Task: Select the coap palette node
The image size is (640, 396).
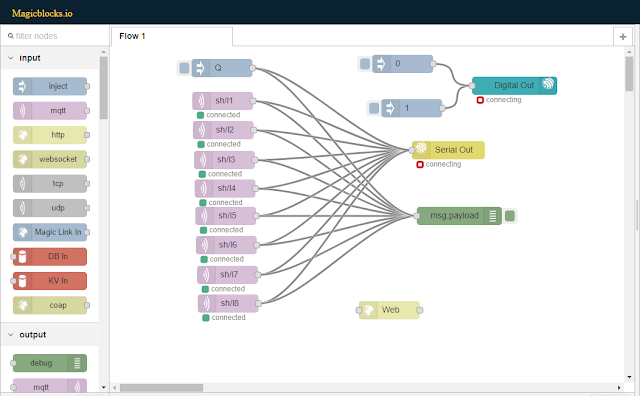Action: [x=50, y=305]
